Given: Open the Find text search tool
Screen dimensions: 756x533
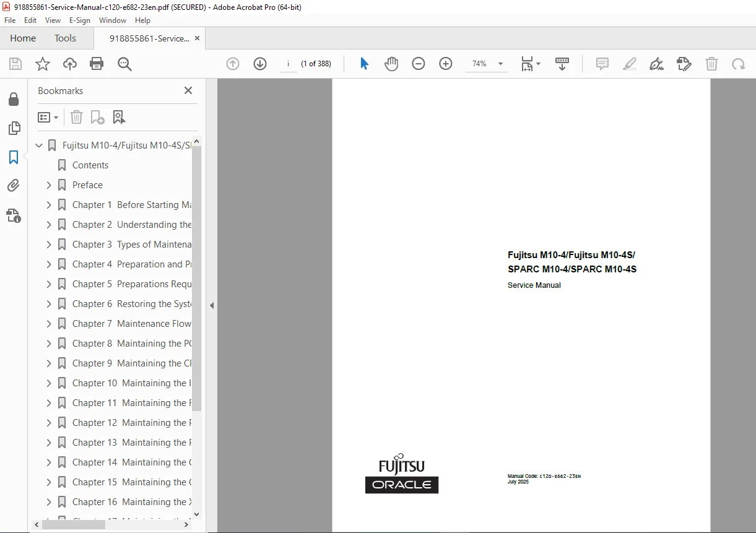Looking at the screenshot, I should (x=124, y=64).
